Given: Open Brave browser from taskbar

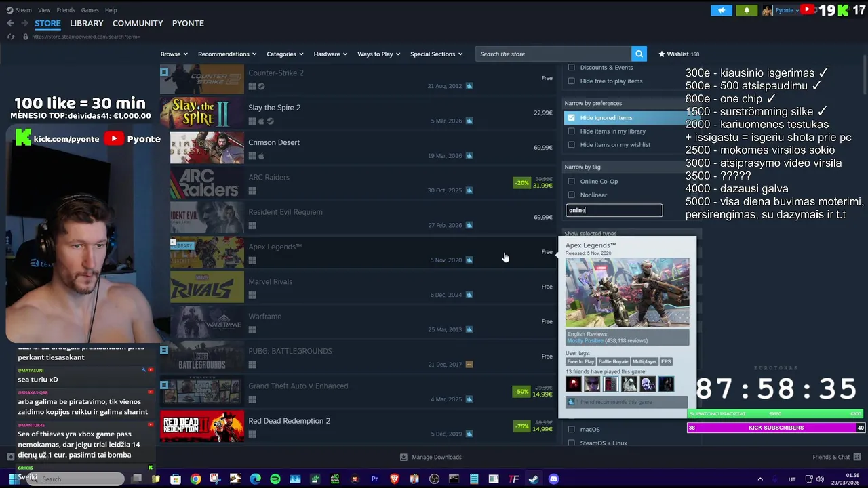Looking at the screenshot, I should pos(395,479).
